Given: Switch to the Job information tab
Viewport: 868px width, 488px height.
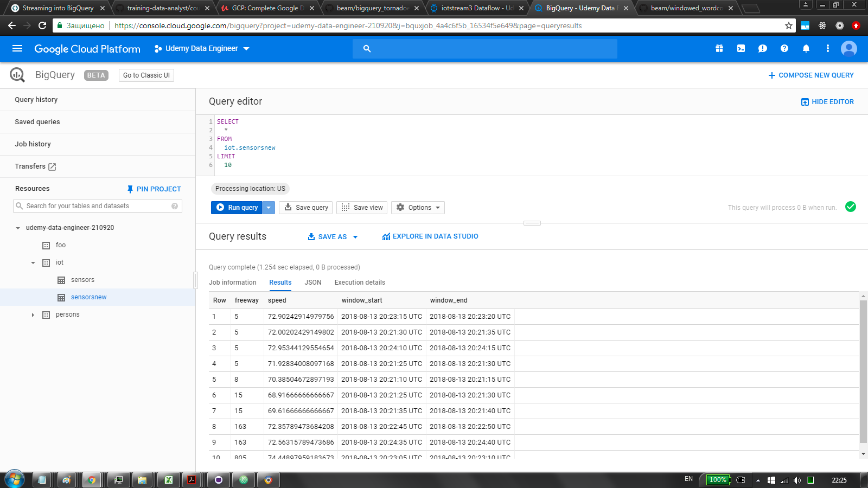Looking at the screenshot, I should click(x=232, y=282).
